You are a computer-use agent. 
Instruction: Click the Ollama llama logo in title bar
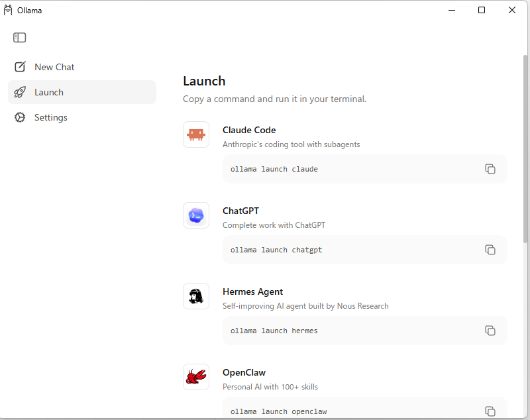[8, 10]
